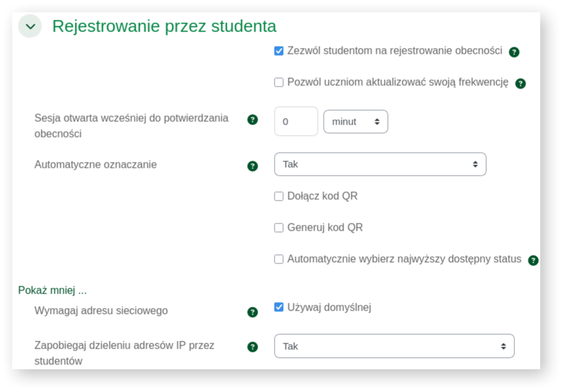Uncheck "Zezwól studentom na rejestrowanie obecności"

coord(278,50)
